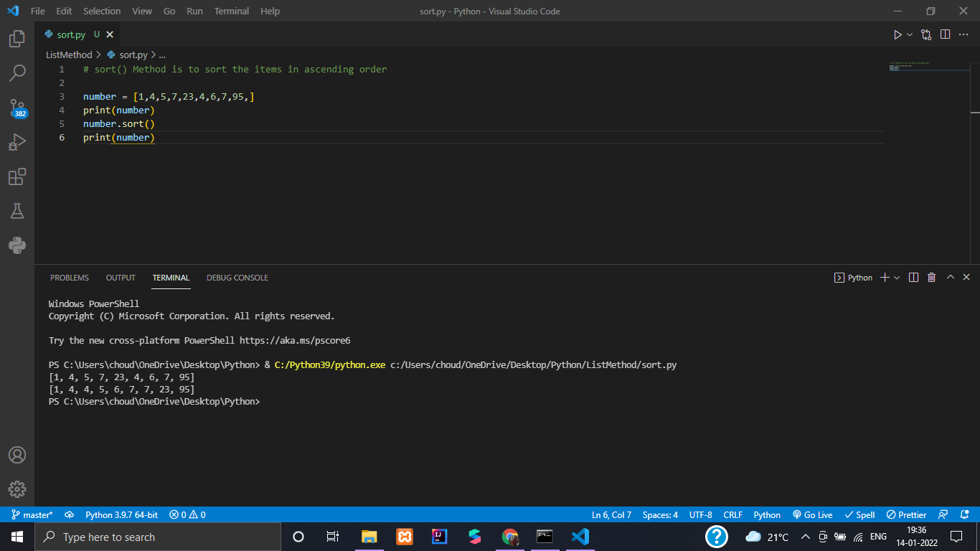This screenshot has width=980, height=551.
Task: Switch to the DEBUG CONSOLE tab
Action: (x=237, y=278)
